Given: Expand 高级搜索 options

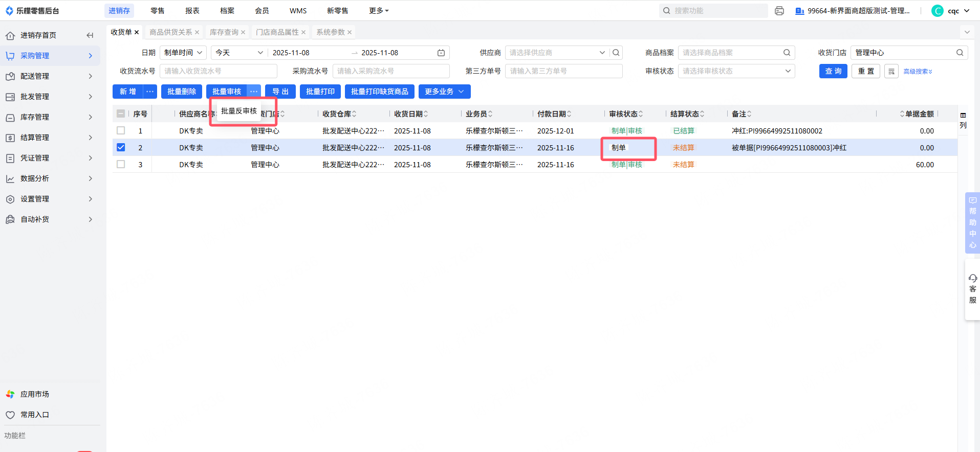Looking at the screenshot, I should pos(918,72).
